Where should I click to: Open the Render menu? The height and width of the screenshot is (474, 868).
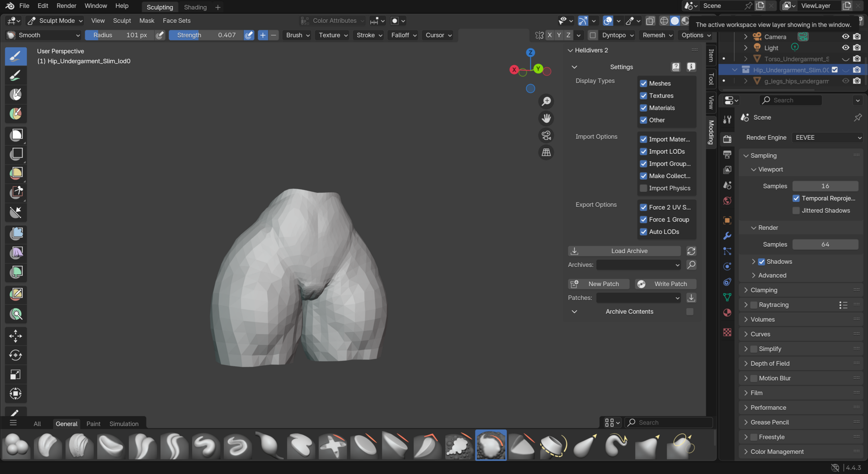pos(66,6)
